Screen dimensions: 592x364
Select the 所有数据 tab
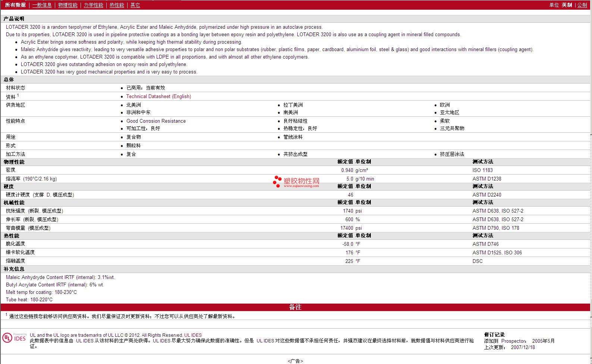(15, 5)
